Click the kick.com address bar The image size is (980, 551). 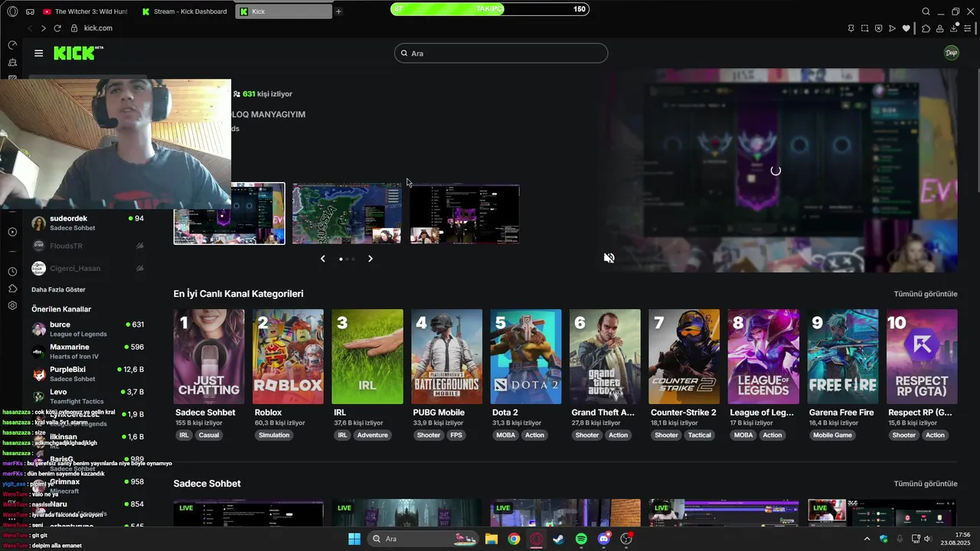[98, 28]
